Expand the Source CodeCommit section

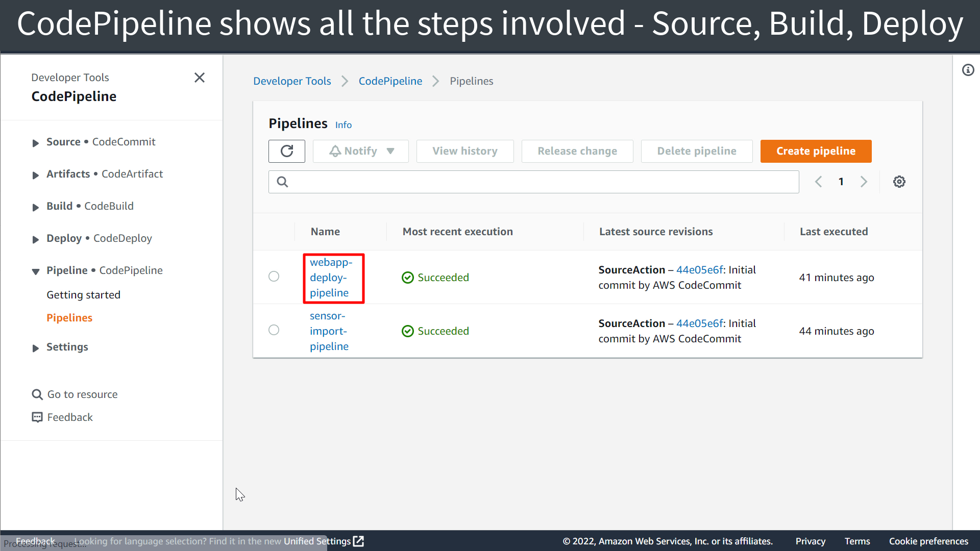point(35,143)
